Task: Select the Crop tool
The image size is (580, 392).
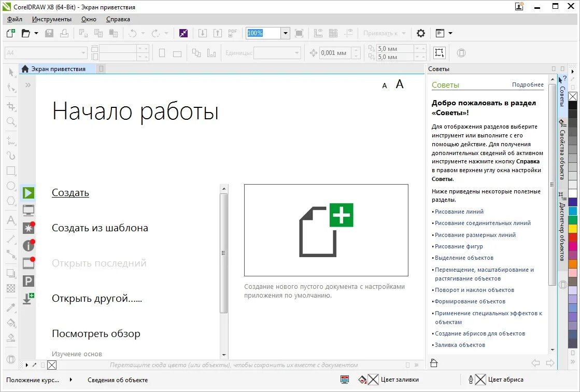Action: 11,107
